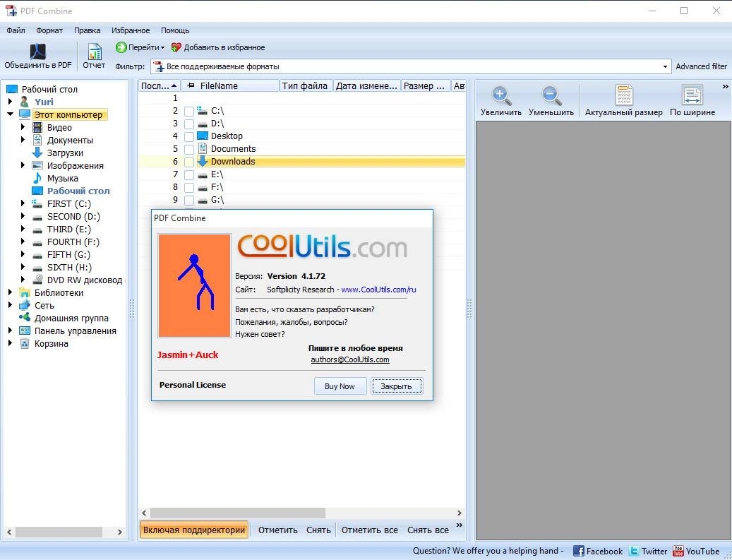Click the green Перейти arrow icon
This screenshot has height=560, width=732.
[121, 47]
